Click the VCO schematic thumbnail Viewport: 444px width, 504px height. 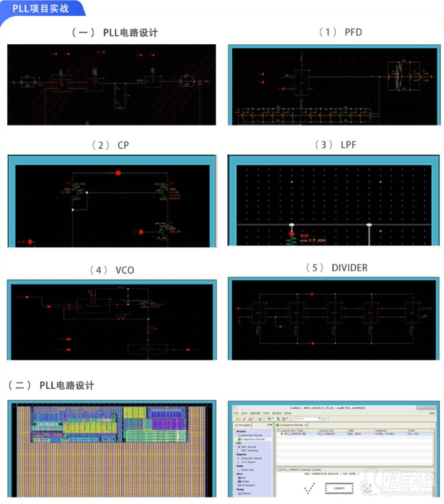pyautogui.click(x=112, y=321)
